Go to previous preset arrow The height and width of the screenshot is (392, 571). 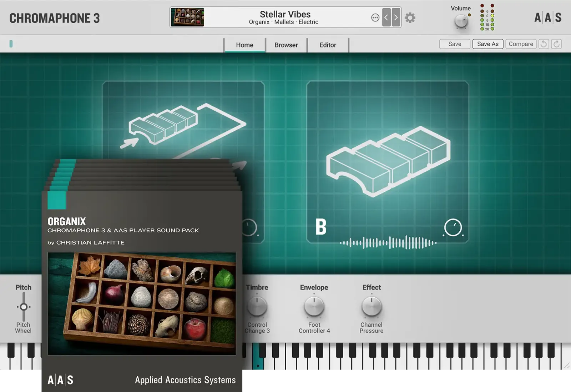[x=386, y=17]
